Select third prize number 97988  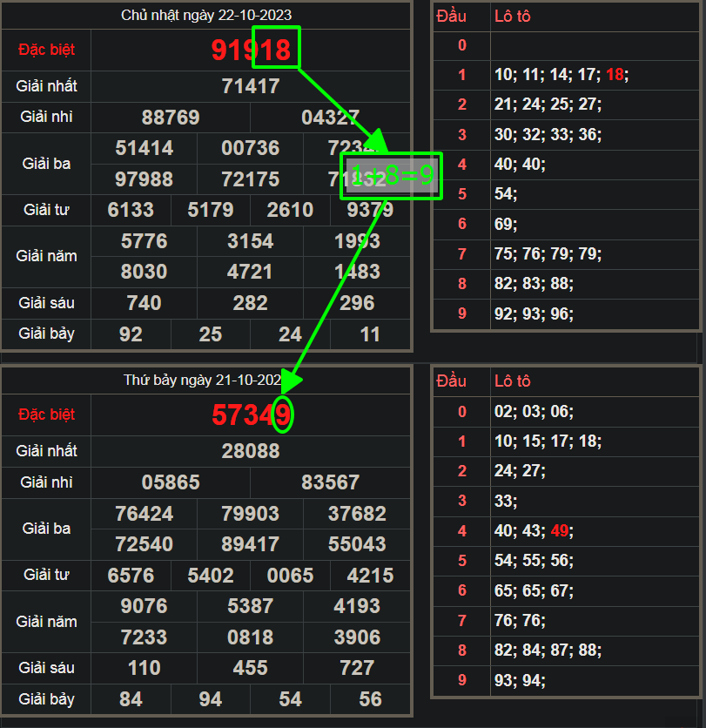click(x=145, y=179)
